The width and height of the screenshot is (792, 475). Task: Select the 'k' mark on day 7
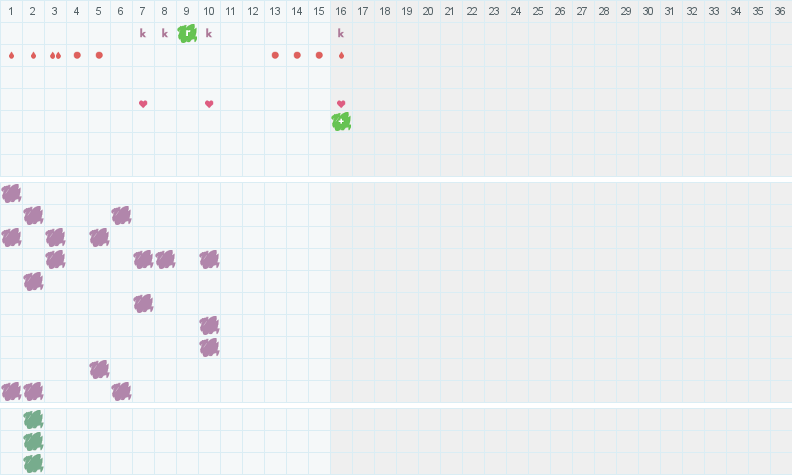coord(143,33)
